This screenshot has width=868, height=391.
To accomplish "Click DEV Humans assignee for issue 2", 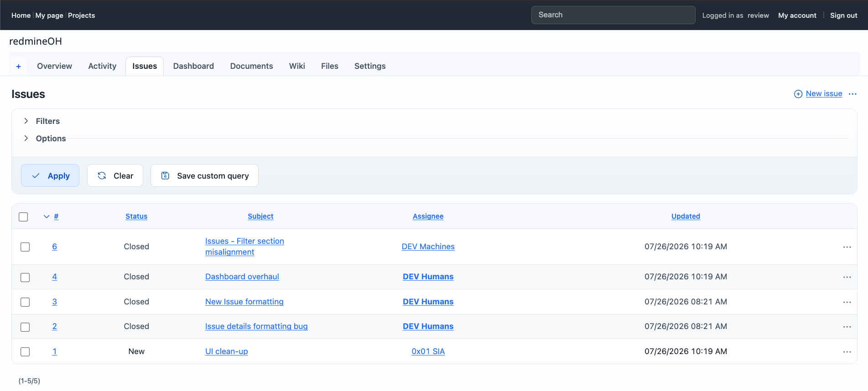I will tap(428, 326).
